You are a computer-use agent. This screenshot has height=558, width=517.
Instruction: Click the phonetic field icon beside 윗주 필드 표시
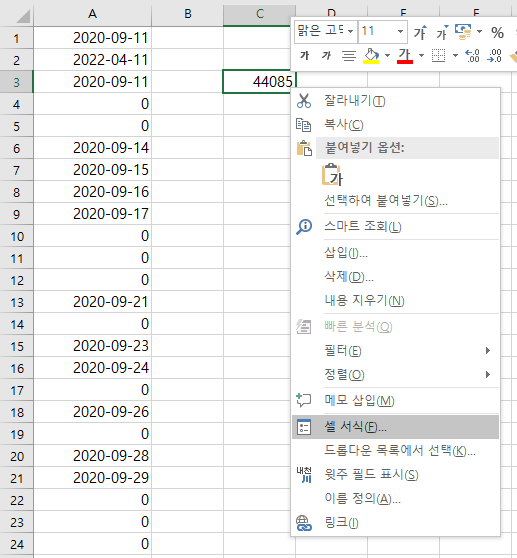tap(304, 474)
